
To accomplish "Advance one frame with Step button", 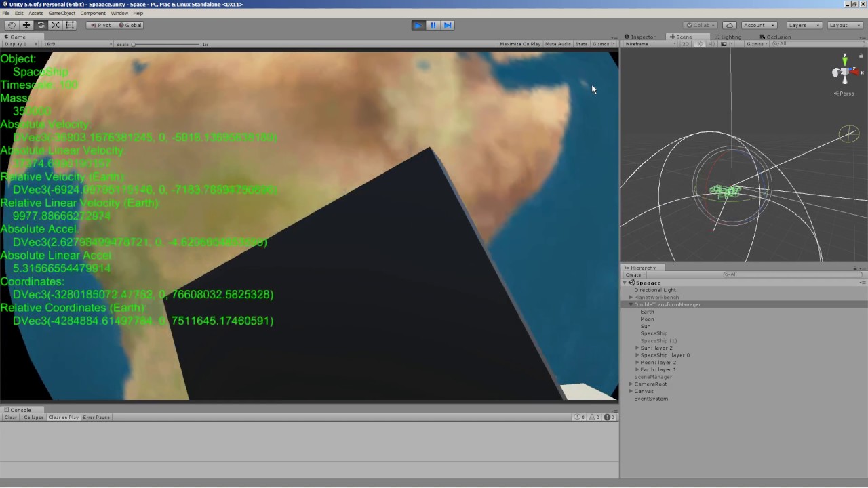I will click(x=448, y=25).
